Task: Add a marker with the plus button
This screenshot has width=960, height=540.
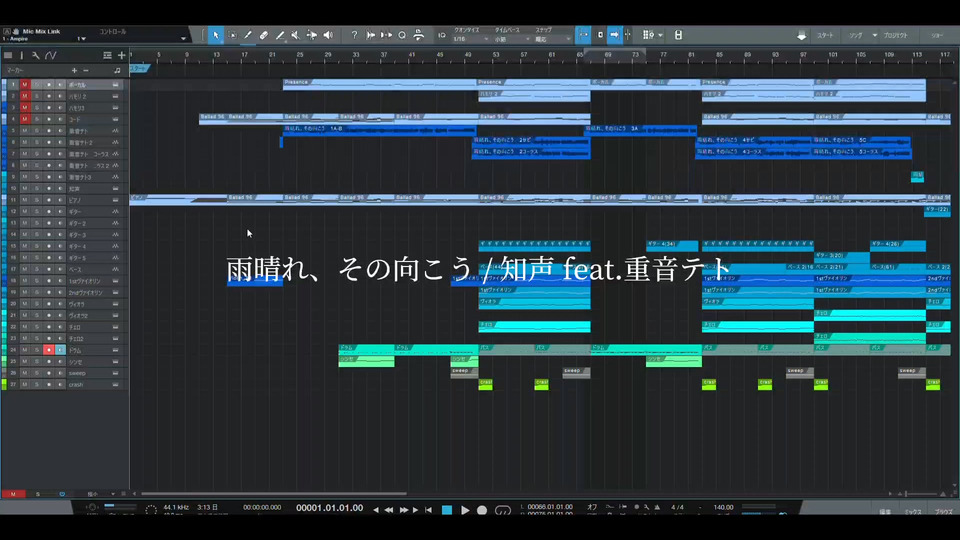Action: 74,70
